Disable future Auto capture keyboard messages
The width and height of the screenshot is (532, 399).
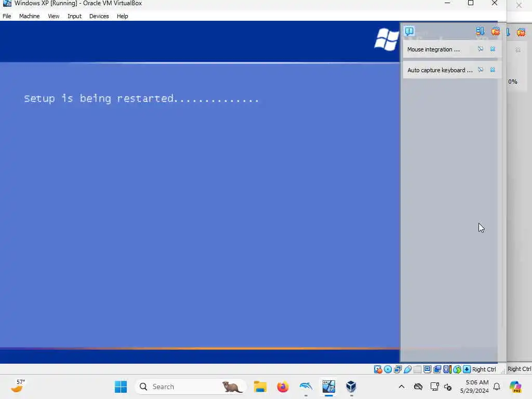(481, 70)
